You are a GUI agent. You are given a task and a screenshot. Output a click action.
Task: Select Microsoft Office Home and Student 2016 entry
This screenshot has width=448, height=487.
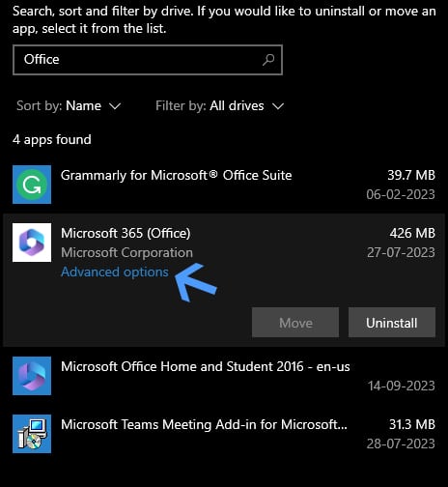[x=224, y=376]
